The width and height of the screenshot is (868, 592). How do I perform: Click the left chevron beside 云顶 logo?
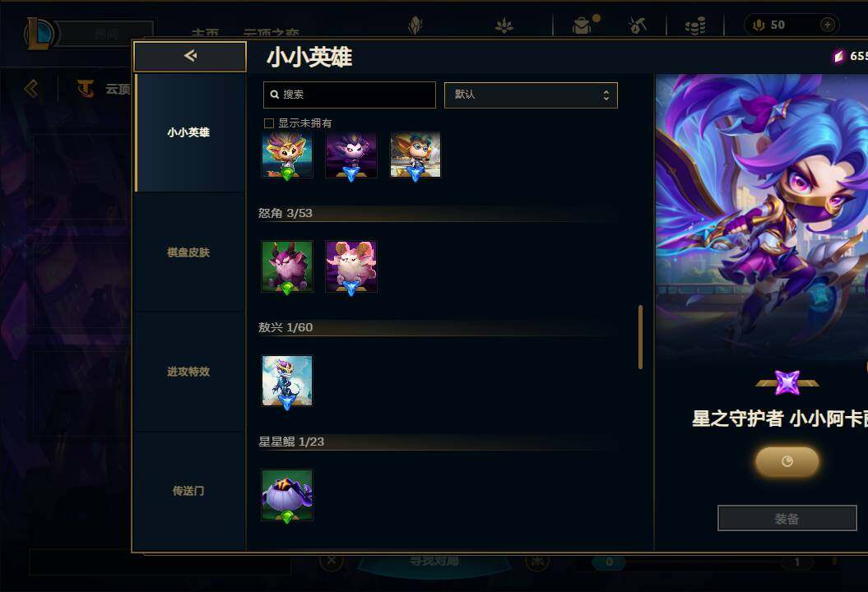[x=31, y=89]
